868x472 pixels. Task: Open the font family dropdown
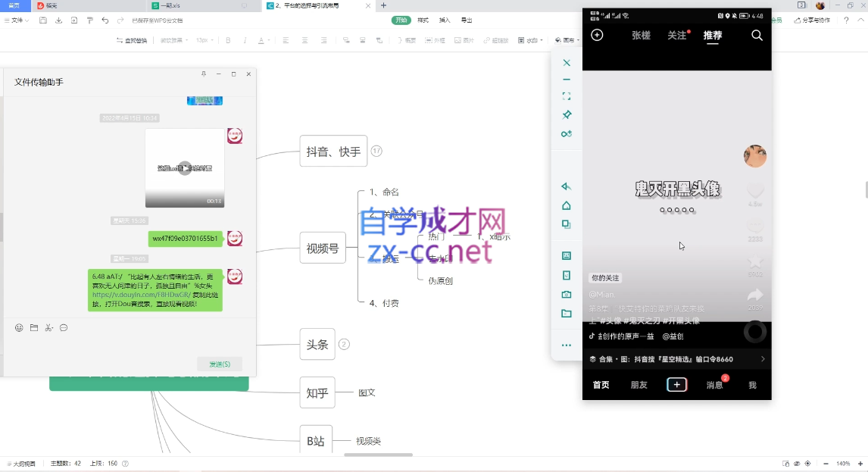tap(173, 40)
